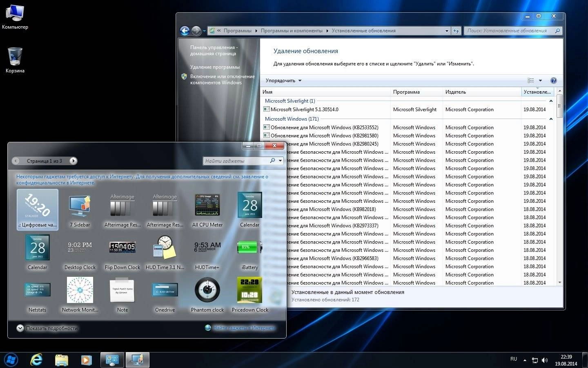This screenshot has width=588, height=368.
Task: Select the Phantom clock gadget
Action: pos(207,295)
